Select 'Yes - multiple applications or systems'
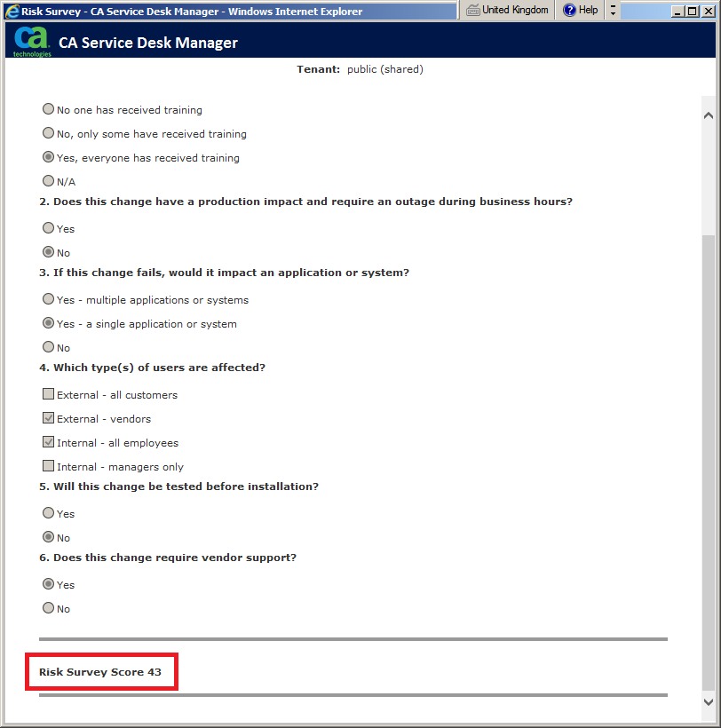Image resolution: width=721 pixels, height=728 pixels. tap(48, 299)
